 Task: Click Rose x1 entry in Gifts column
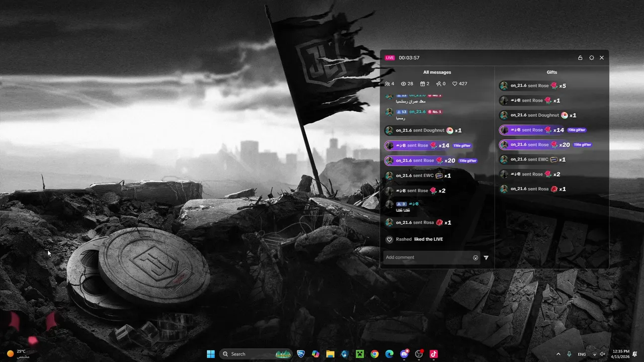[530, 101]
